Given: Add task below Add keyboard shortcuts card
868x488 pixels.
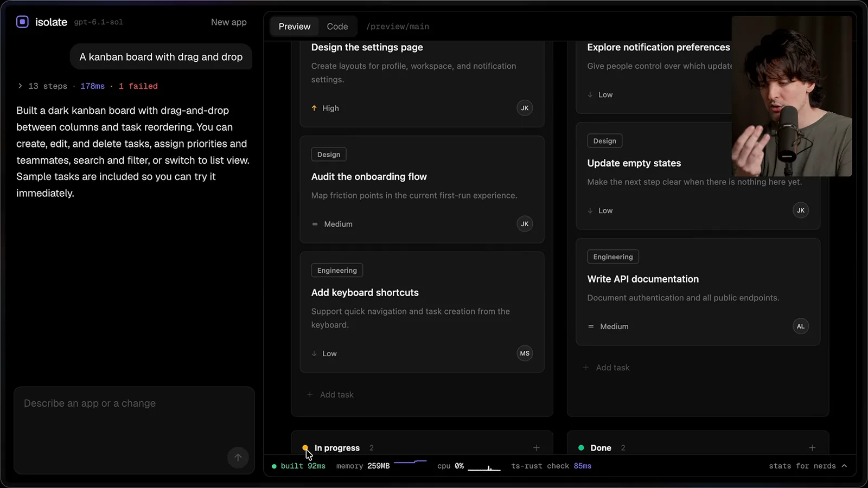Looking at the screenshot, I should click(330, 395).
